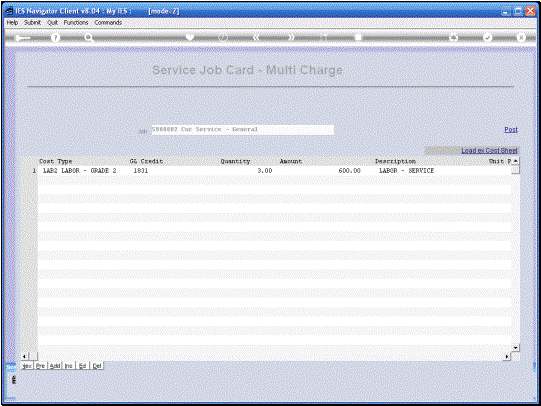Open help via the question mark icon
Screen dimensions: 541x406
click(55, 38)
